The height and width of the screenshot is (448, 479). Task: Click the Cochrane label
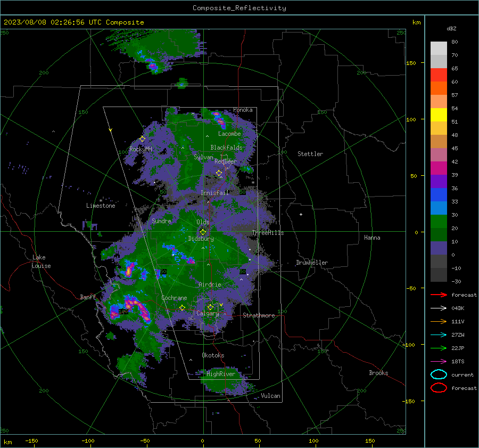click(x=174, y=298)
